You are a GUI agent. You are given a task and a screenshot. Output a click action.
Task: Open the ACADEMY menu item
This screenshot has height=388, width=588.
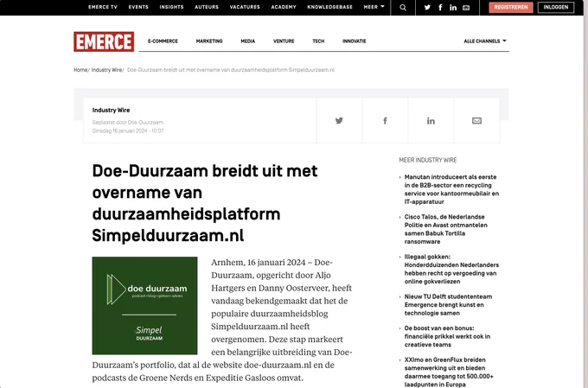coord(284,7)
